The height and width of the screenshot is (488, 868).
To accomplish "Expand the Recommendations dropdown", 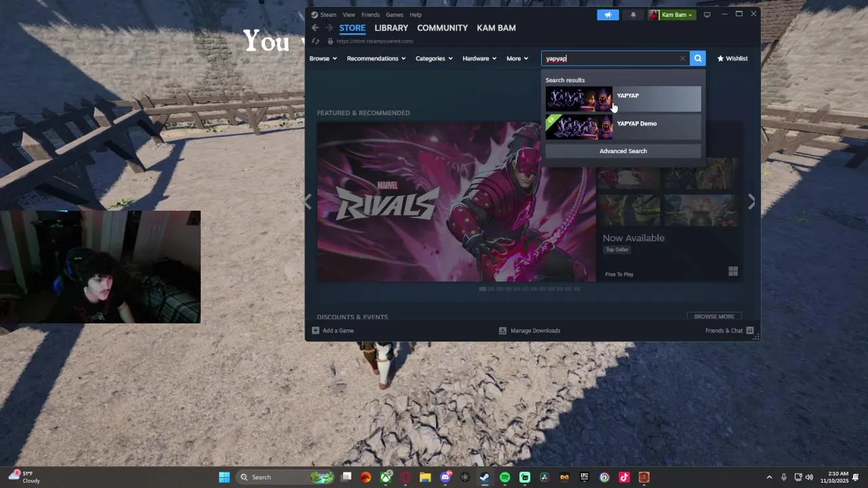I will coord(376,58).
